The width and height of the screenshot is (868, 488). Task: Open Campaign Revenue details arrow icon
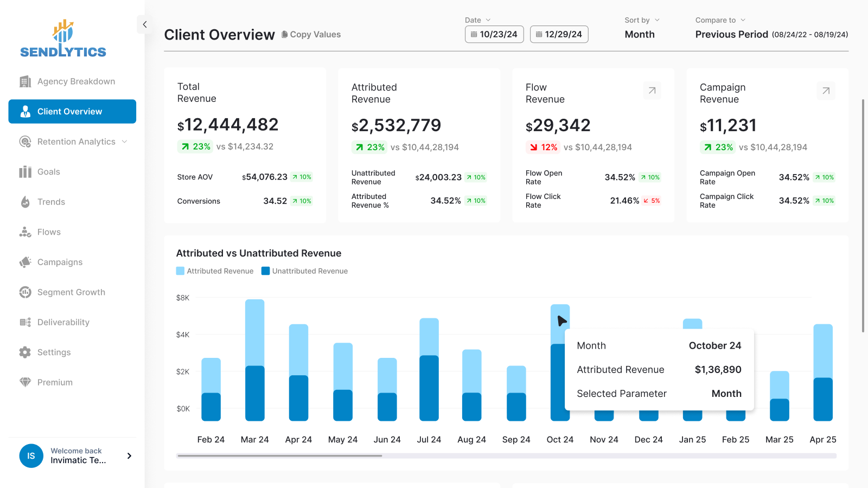(x=826, y=91)
